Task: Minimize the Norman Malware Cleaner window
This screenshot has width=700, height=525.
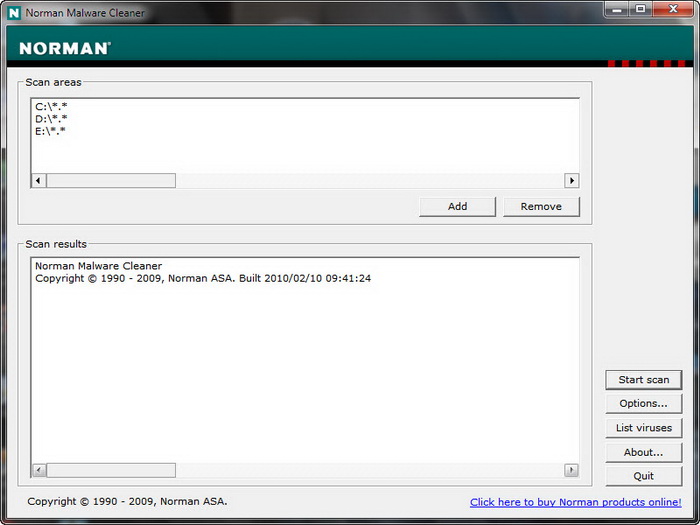Action: (x=617, y=9)
